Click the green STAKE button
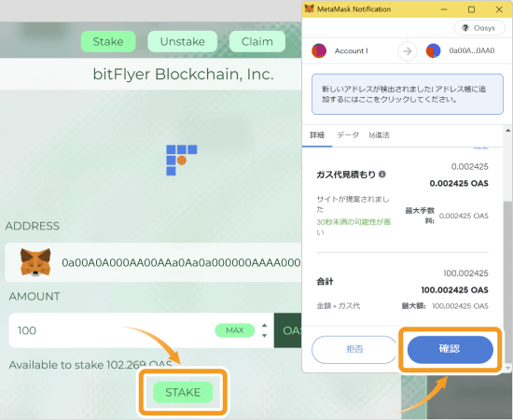The width and height of the screenshot is (513, 420). tap(183, 392)
